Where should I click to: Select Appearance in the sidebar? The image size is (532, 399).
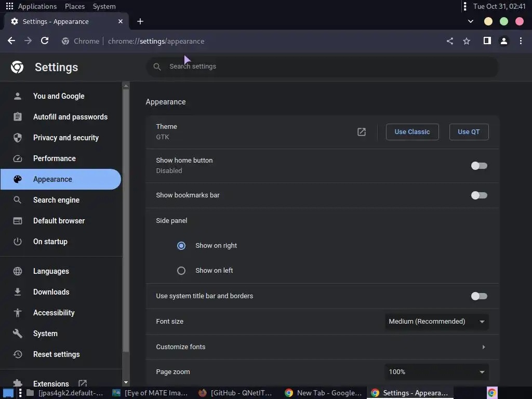tap(61, 179)
